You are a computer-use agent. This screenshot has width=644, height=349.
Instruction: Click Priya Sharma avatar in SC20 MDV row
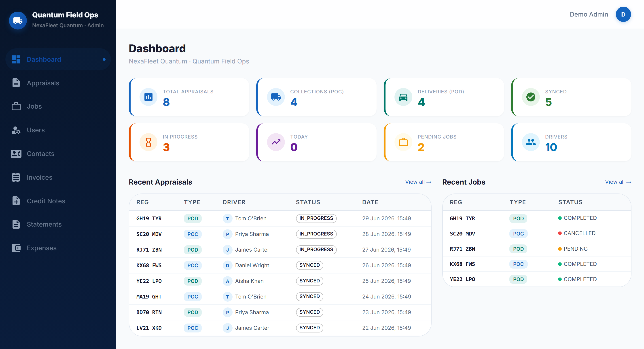coord(227,234)
